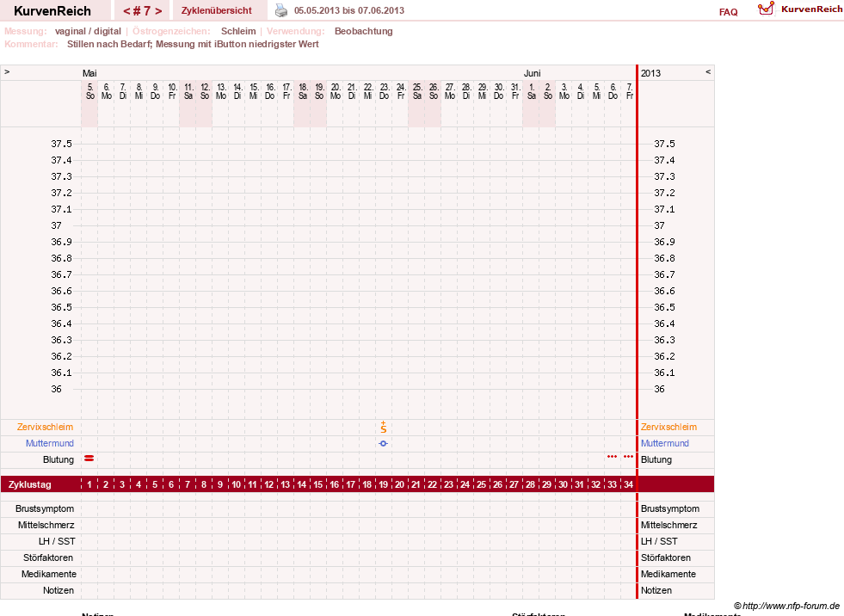
Task: Click the left Blutung row label
Action: pyautogui.click(x=59, y=459)
